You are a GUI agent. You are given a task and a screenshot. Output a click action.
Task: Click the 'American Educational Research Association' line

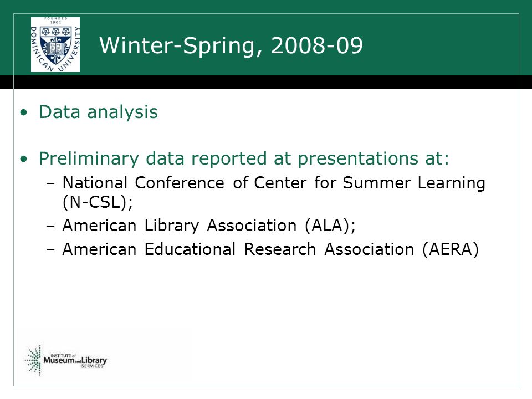point(270,249)
